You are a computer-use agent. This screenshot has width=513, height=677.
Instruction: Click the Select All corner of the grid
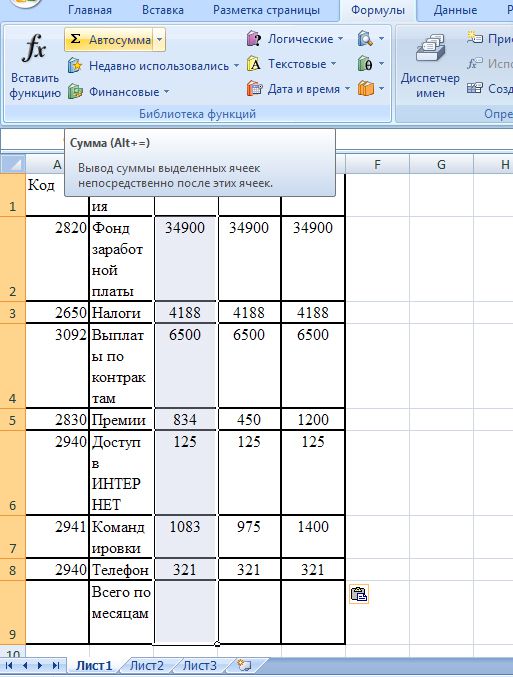pos(13,164)
